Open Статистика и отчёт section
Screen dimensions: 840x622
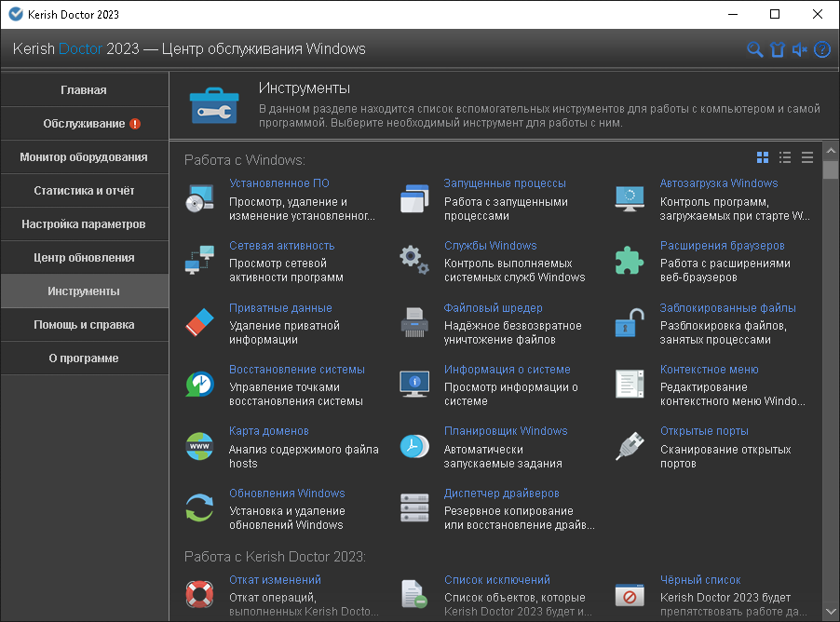[x=84, y=191]
